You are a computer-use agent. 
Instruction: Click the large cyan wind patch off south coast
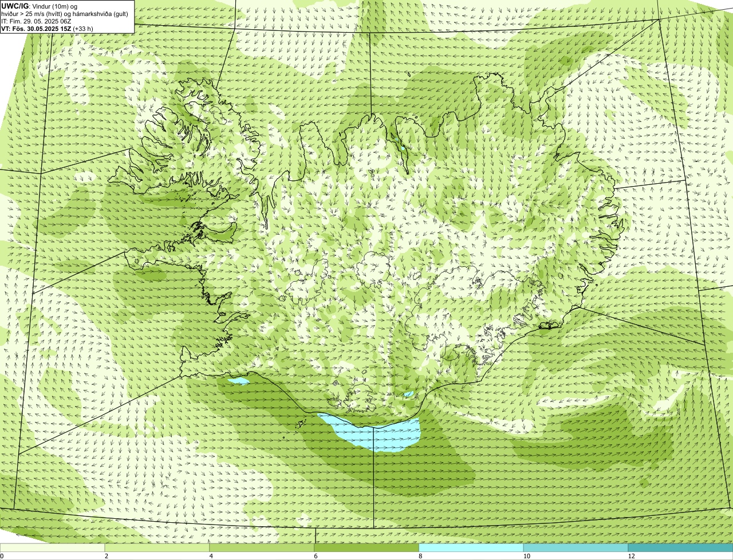click(372, 433)
